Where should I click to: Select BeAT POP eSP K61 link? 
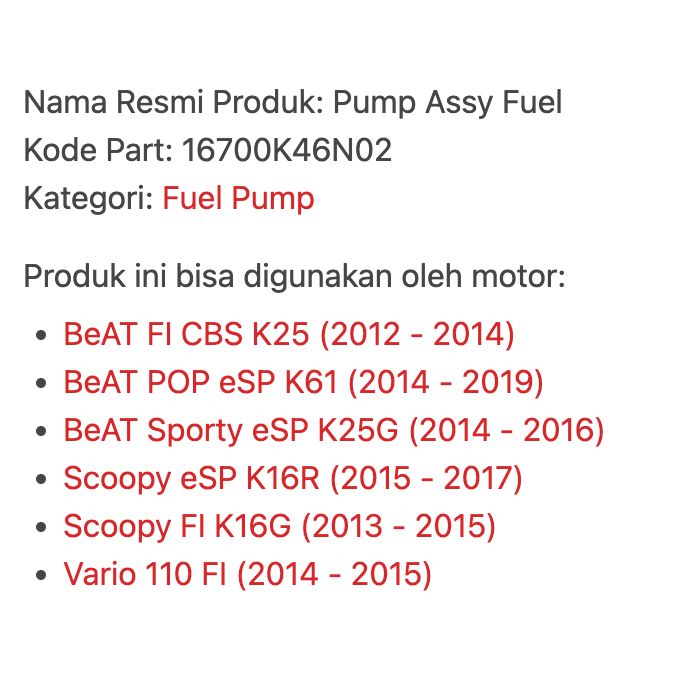point(303,382)
